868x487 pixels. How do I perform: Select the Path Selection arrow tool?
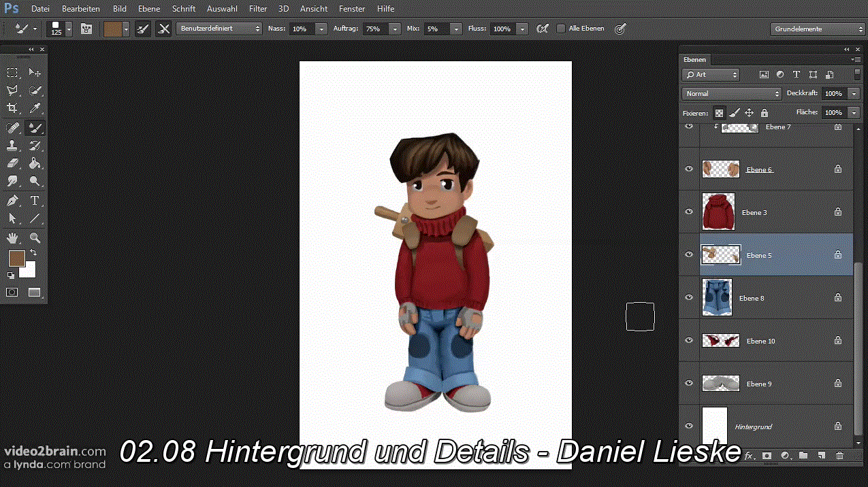[12, 218]
